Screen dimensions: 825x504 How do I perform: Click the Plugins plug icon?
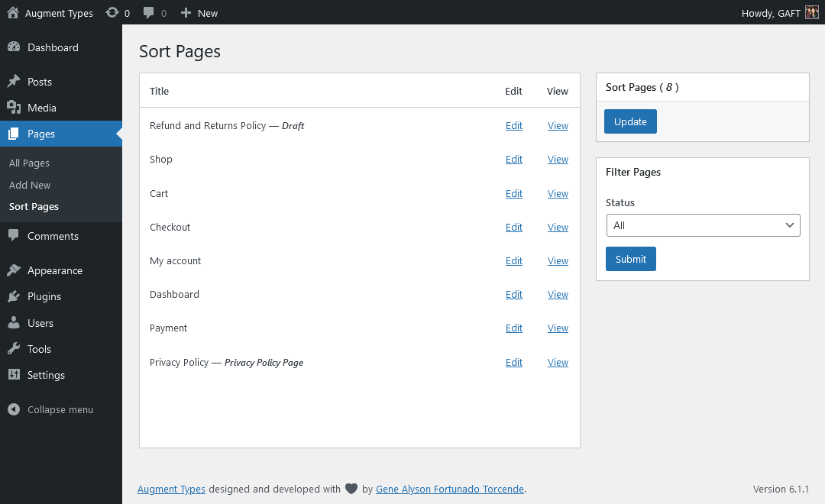[x=14, y=296]
